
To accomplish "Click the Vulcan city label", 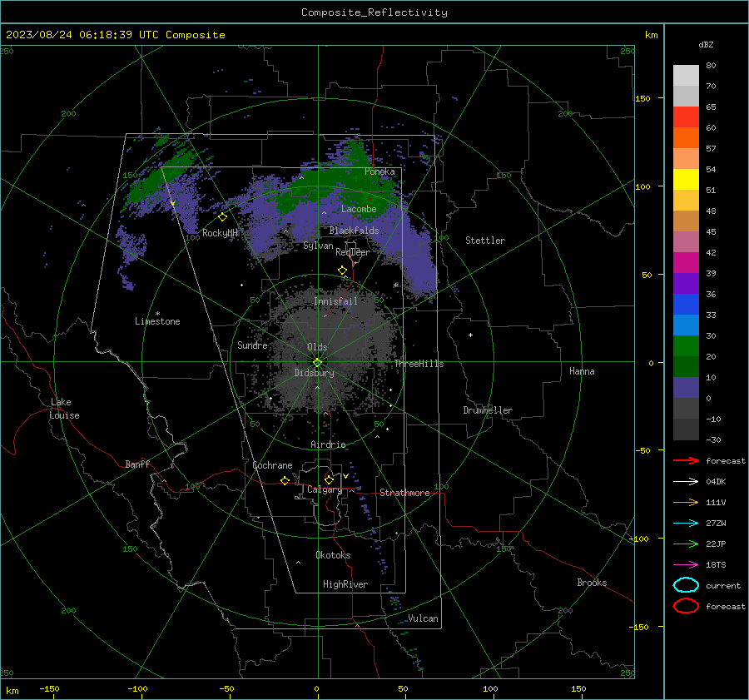I will (423, 618).
